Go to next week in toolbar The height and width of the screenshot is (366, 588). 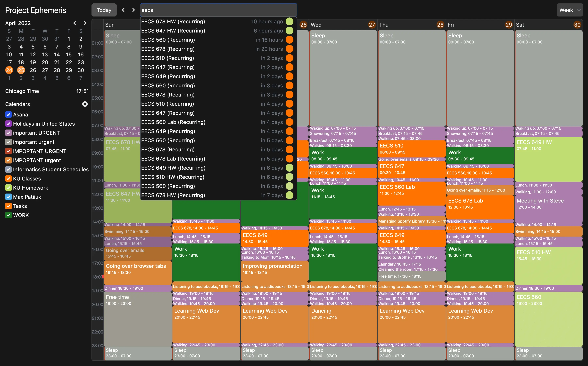133,10
